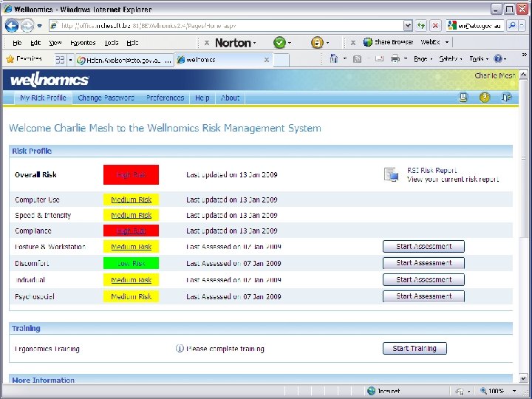Click the Norton padlock vault icon
Viewport: 532px width, 399px height.
[317, 43]
